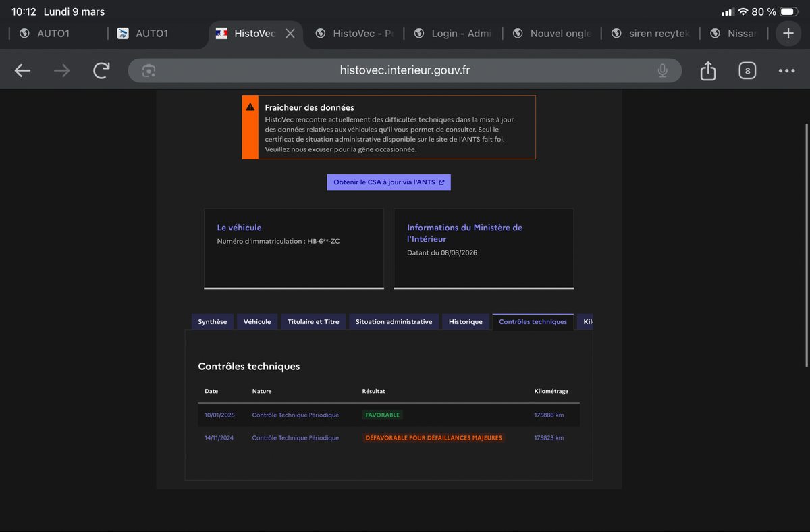Select the Contrôles techniques tab

533,322
